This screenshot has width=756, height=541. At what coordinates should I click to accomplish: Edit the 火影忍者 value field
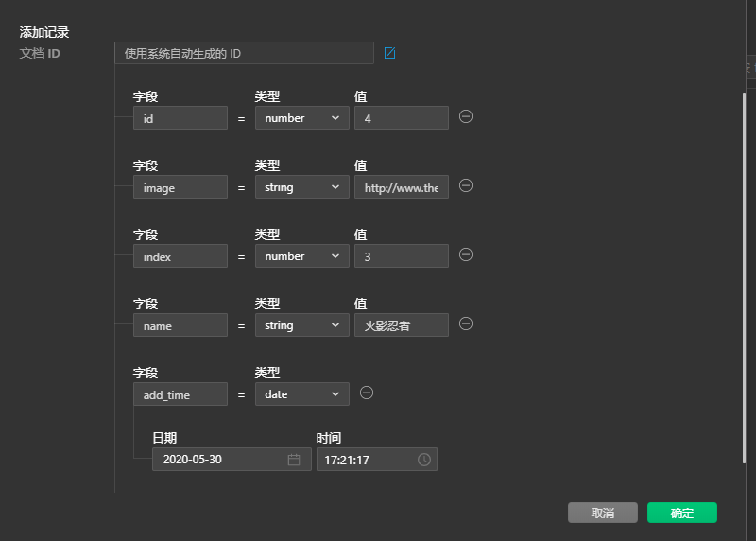[x=401, y=325]
